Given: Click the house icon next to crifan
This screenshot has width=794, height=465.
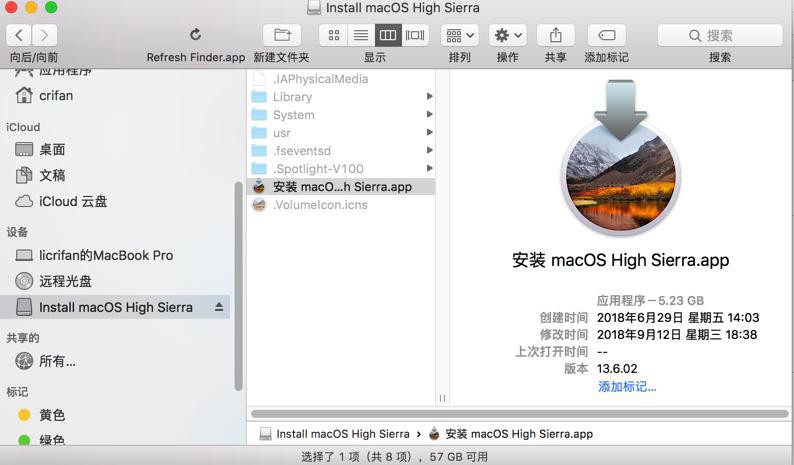Looking at the screenshot, I should click(x=24, y=95).
